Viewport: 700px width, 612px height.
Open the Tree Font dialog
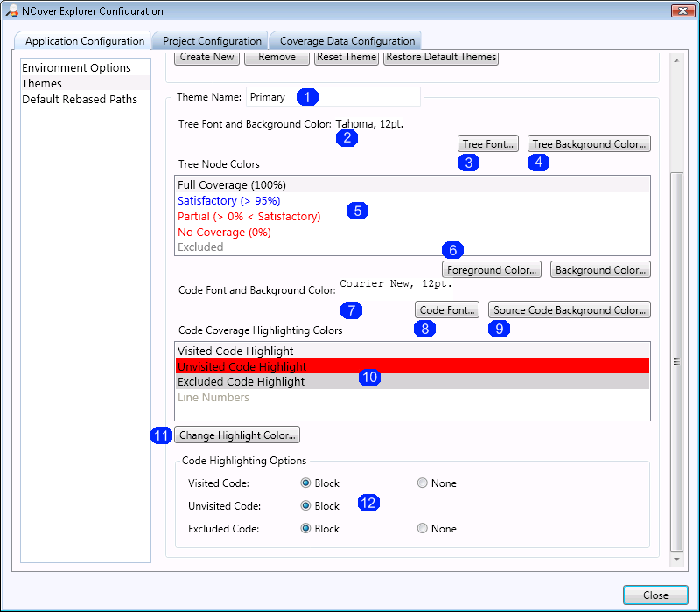point(488,144)
